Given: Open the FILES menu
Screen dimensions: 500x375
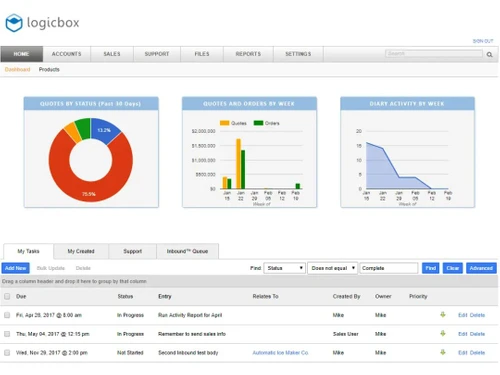Looking at the screenshot, I should click(x=202, y=54).
